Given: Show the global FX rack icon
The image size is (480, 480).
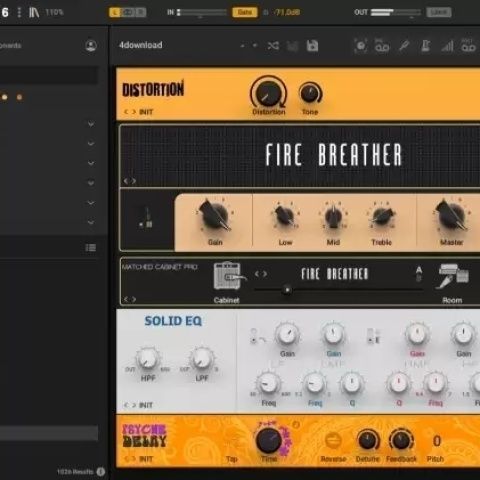Looking at the screenshot, I should [361, 46].
